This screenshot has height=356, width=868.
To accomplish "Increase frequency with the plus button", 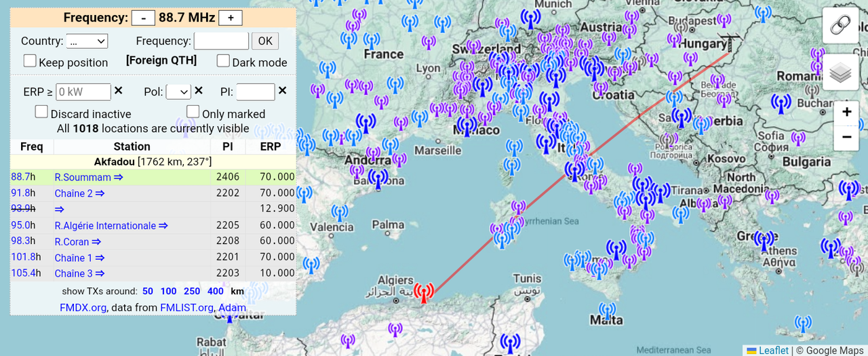I will coord(231,18).
